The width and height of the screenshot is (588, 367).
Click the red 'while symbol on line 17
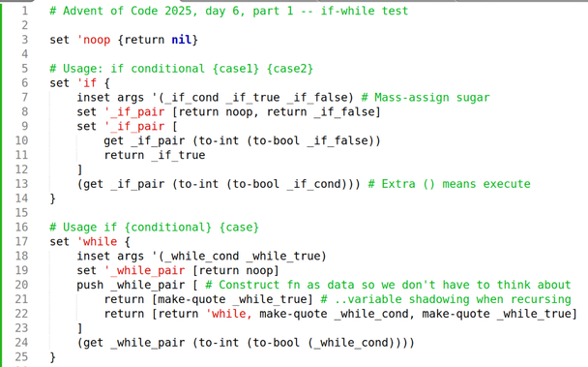tap(97, 241)
